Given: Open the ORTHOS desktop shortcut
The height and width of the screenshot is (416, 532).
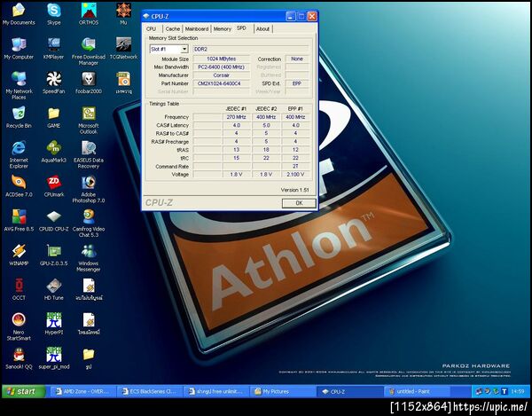Looking at the screenshot, I should click(89, 13).
